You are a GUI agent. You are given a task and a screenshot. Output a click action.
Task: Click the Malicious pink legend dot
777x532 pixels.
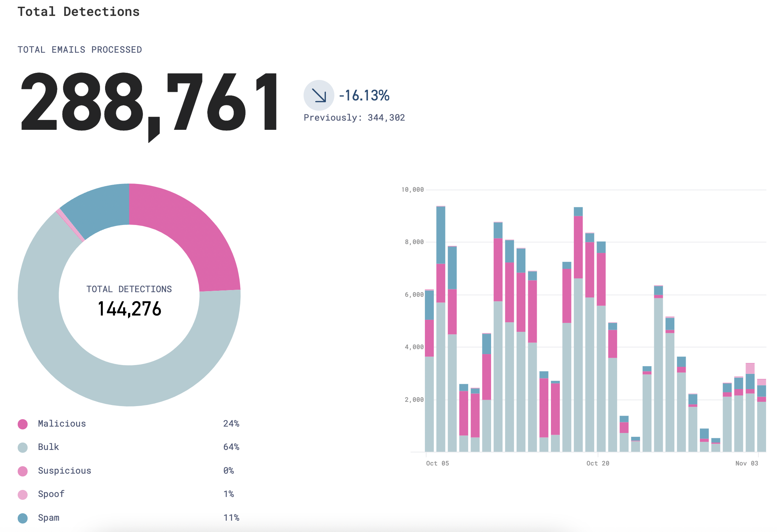[23, 424]
